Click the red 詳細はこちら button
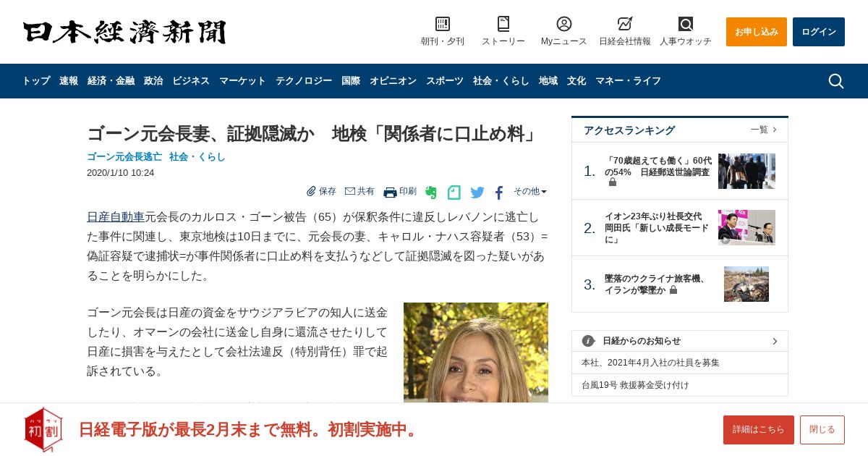 tap(759, 430)
